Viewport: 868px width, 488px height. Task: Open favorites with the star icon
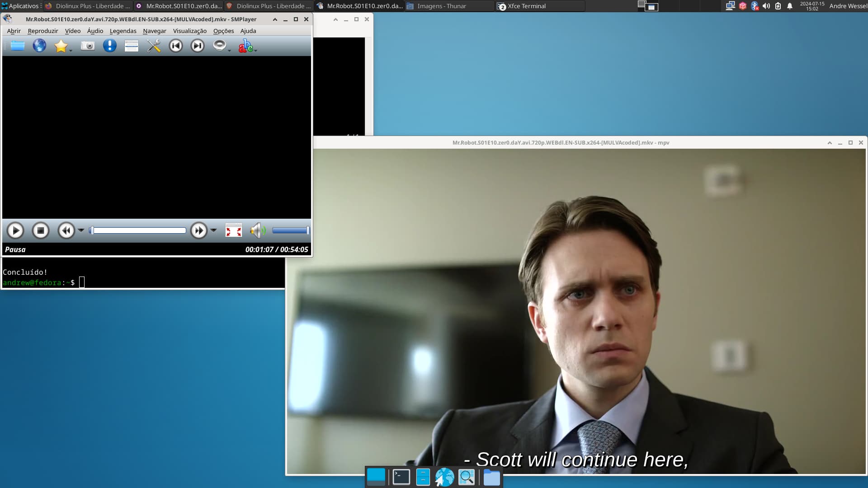coord(61,46)
